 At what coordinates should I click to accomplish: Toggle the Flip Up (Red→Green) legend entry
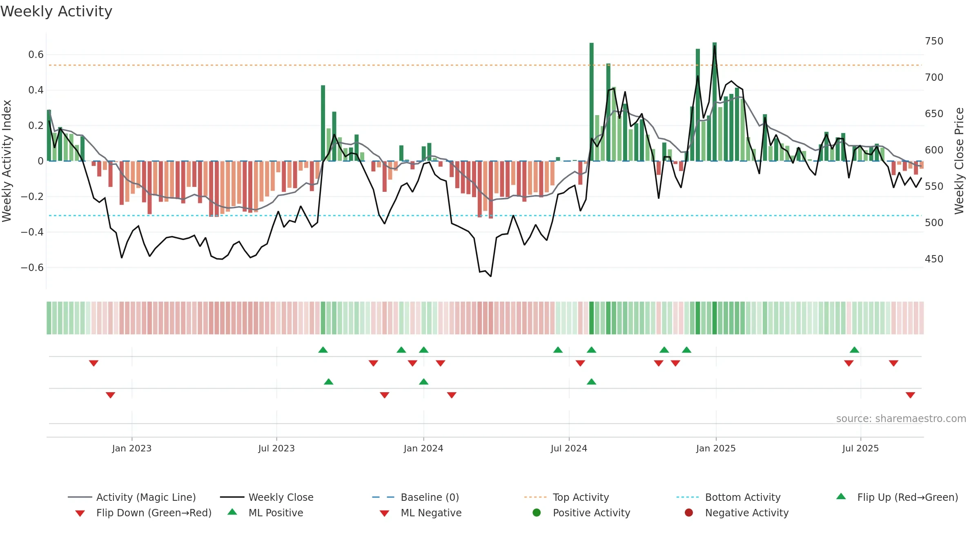[x=897, y=497]
